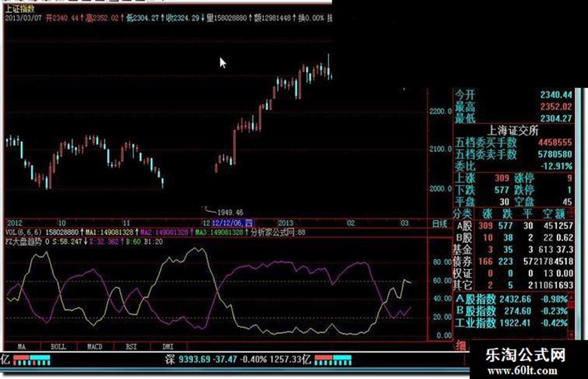Screen dimensions: 588x379
Task: Click the 五档委买手数 value 4458555
Action: 555,143
